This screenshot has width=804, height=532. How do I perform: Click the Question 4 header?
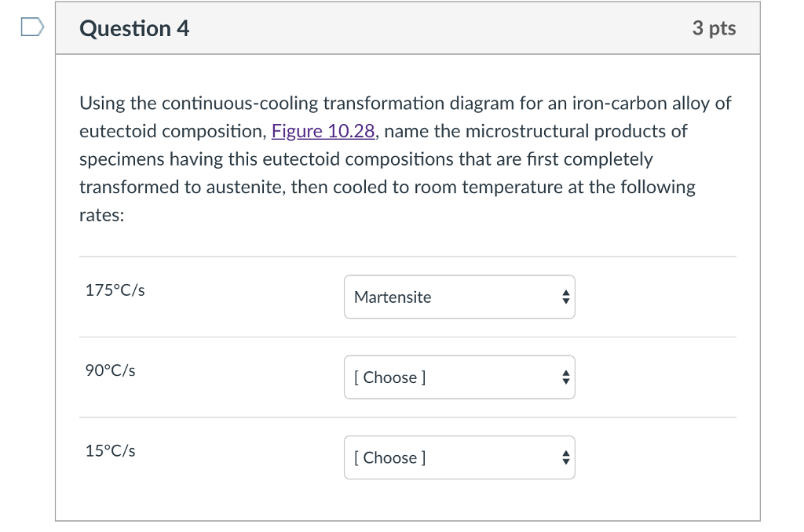coord(133,27)
